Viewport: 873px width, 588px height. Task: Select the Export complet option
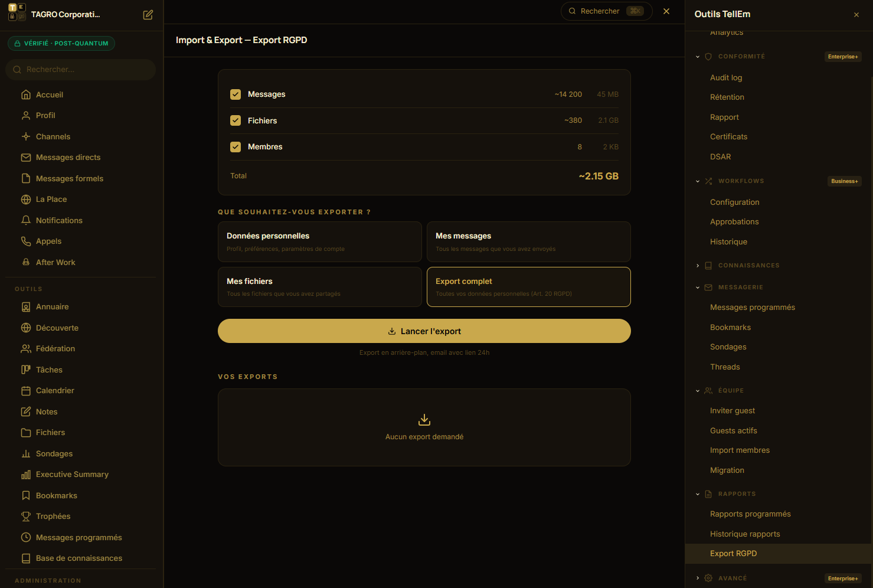(529, 287)
